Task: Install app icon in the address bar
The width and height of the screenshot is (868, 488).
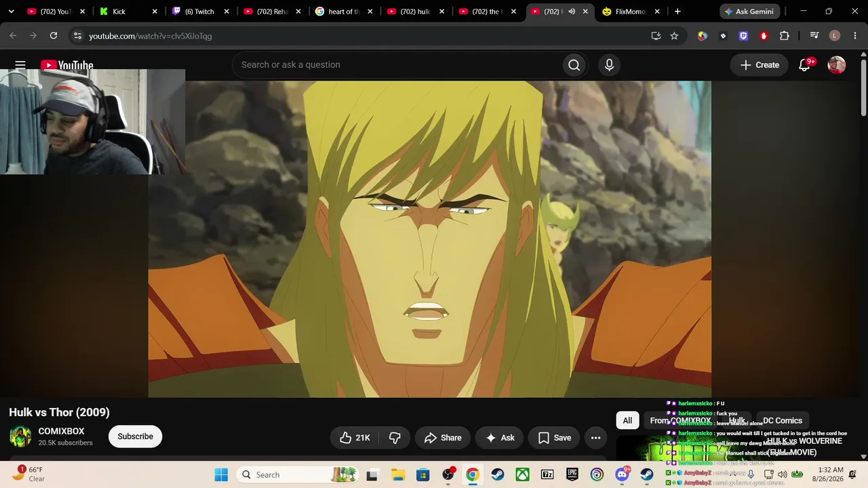Action: (656, 36)
